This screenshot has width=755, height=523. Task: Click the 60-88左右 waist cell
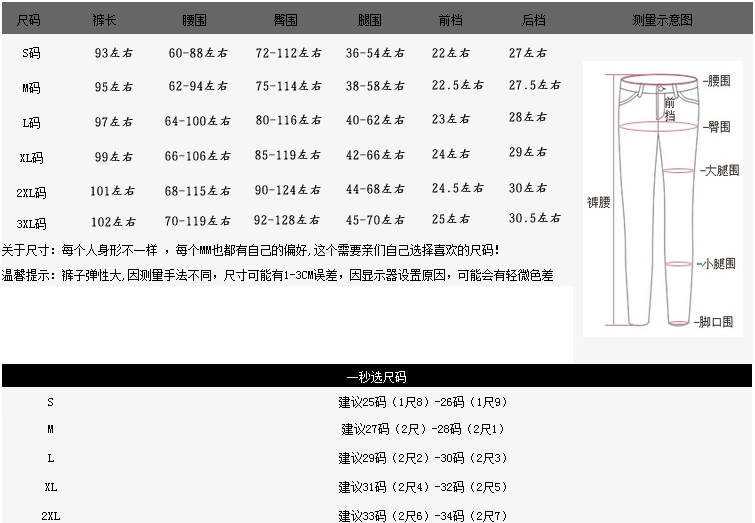coord(198,52)
